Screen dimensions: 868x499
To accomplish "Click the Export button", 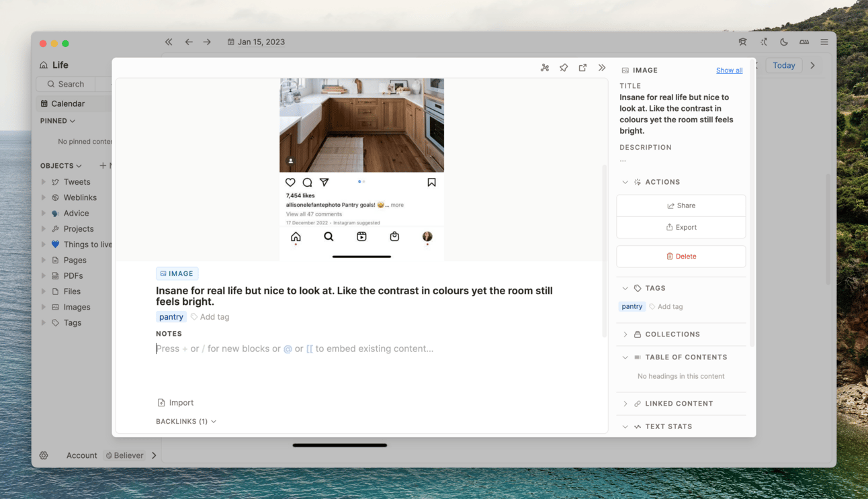I will [x=681, y=227].
